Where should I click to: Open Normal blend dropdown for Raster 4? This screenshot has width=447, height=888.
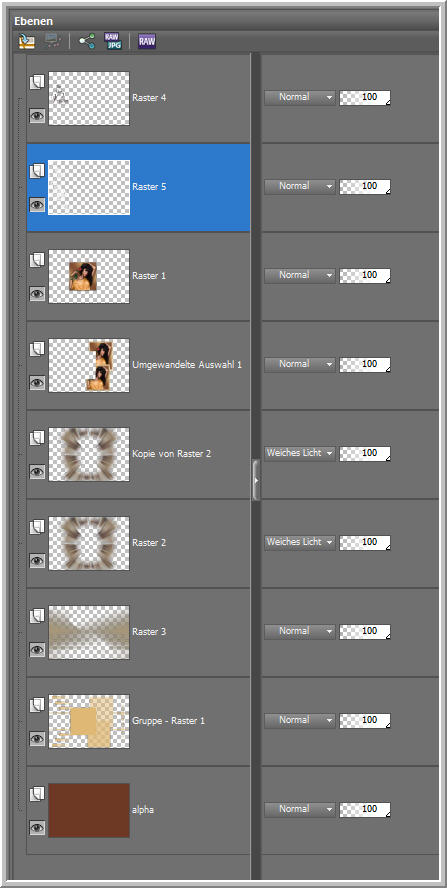coord(300,97)
